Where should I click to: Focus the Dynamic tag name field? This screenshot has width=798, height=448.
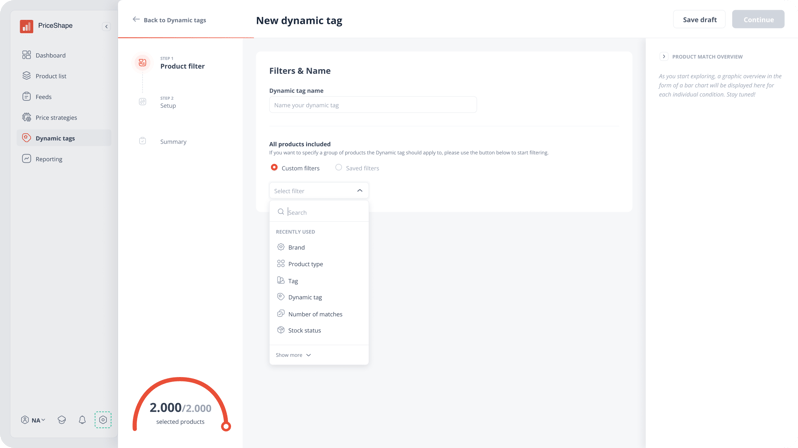tap(373, 105)
